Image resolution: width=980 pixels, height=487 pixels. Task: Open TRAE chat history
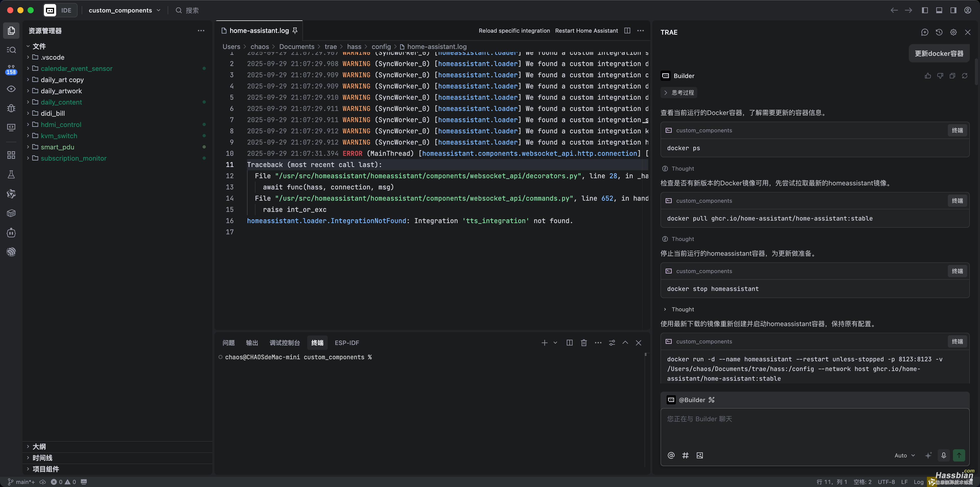click(939, 32)
